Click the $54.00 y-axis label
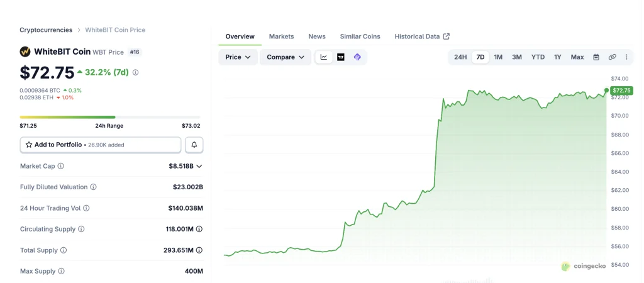The width and height of the screenshot is (644, 283). coord(619,265)
